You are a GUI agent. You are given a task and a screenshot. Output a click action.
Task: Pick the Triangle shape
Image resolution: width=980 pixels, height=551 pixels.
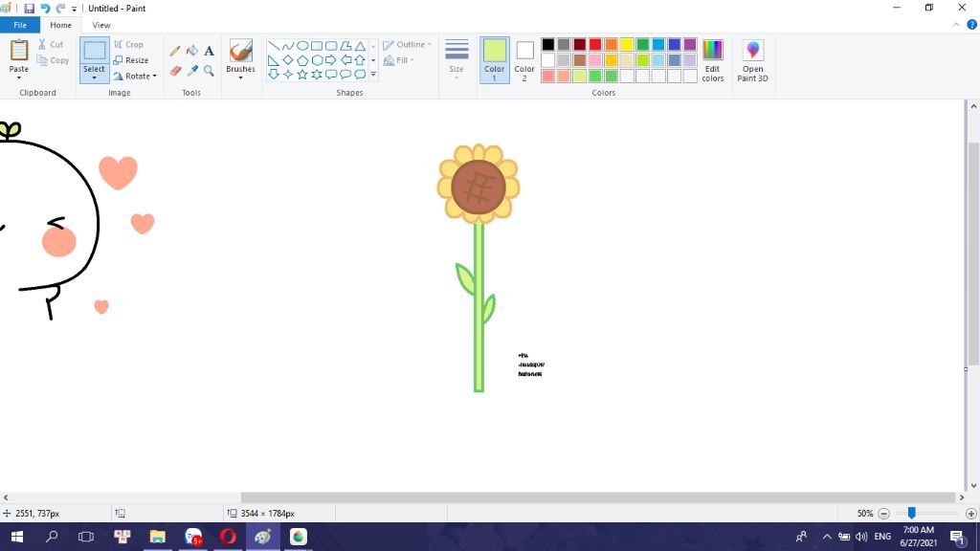[x=360, y=46]
